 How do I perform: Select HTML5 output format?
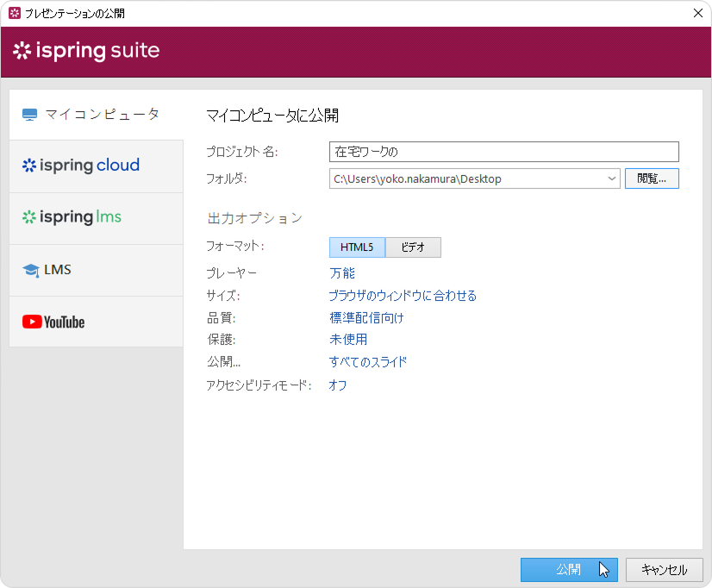coord(357,247)
